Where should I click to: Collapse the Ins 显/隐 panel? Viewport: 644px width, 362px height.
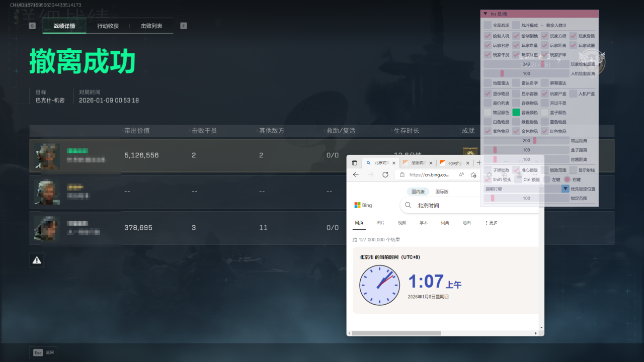tap(485, 14)
